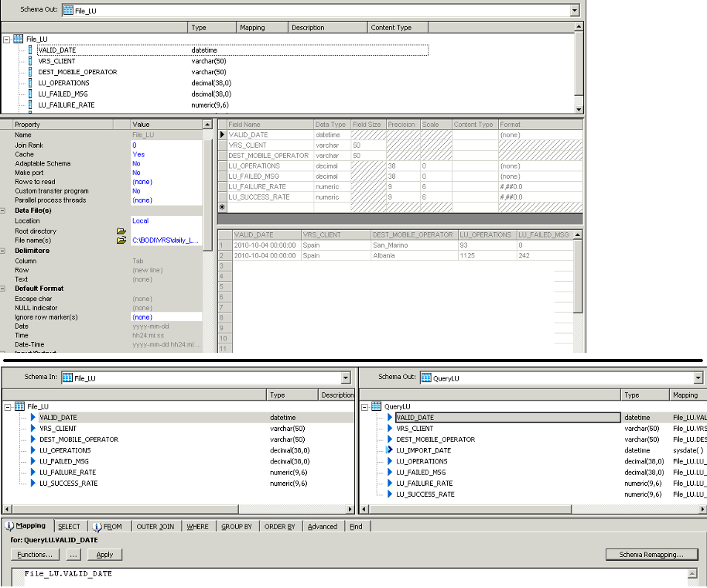Collapse the File_LU node in the top schema tree
Screen dimensions: 707x588
6,39
